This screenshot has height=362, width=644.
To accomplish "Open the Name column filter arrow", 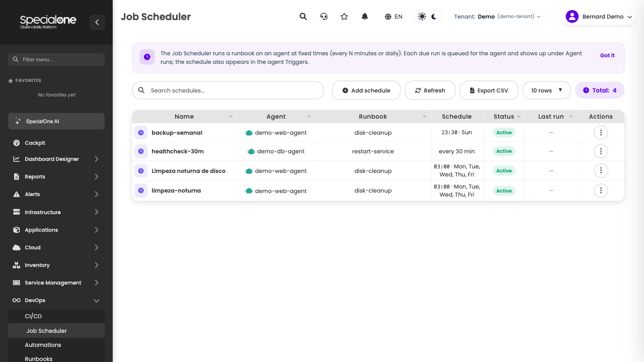I will point(230,117).
